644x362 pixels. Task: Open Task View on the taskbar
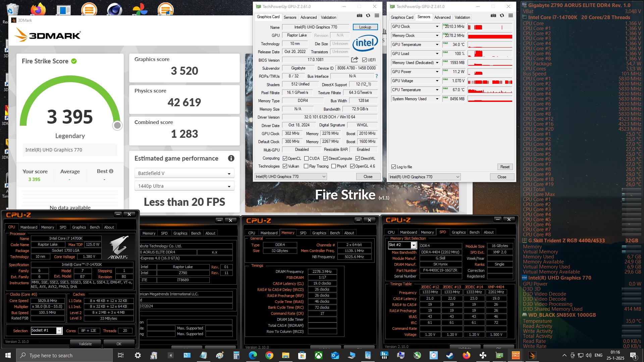tap(121, 355)
